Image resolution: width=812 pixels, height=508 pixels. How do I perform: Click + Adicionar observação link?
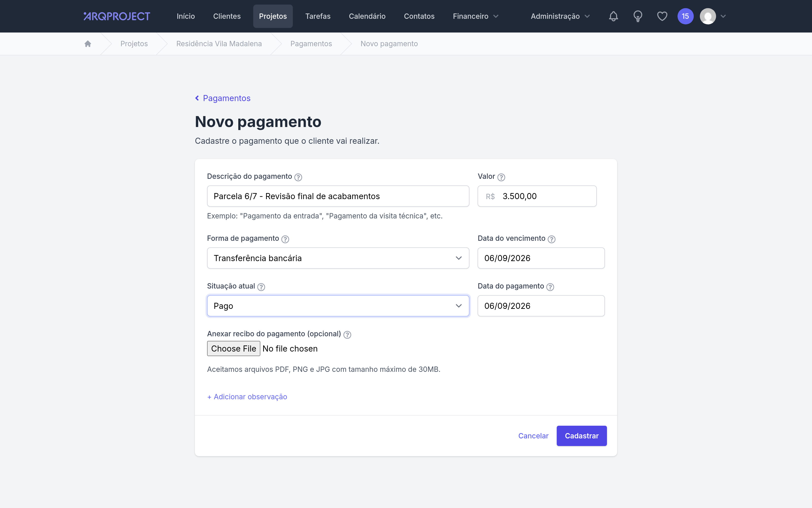[x=247, y=397]
